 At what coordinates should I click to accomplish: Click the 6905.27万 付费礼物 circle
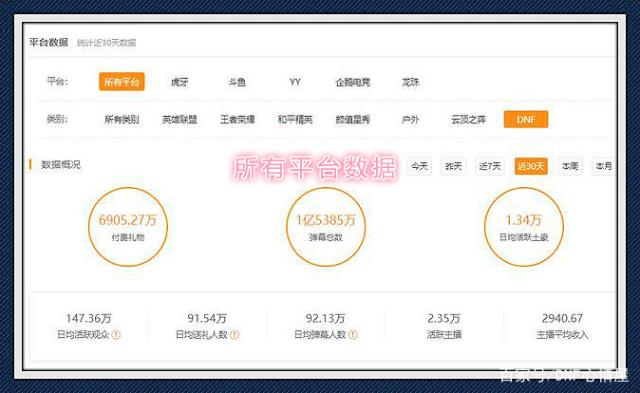click(x=128, y=227)
